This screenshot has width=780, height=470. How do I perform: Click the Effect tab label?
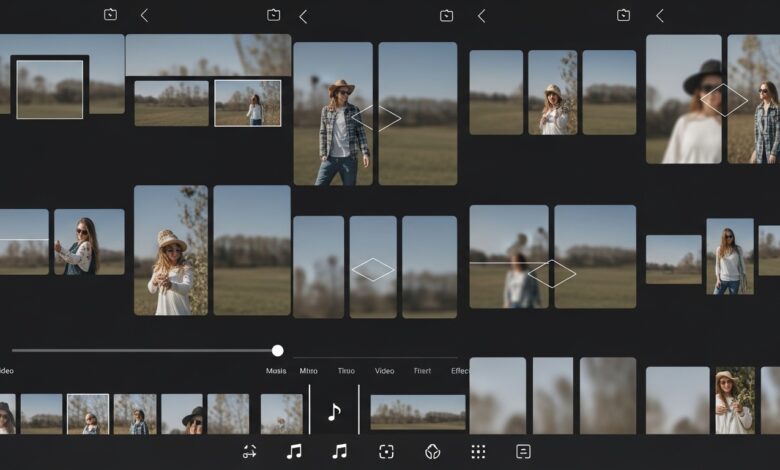point(460,371)
